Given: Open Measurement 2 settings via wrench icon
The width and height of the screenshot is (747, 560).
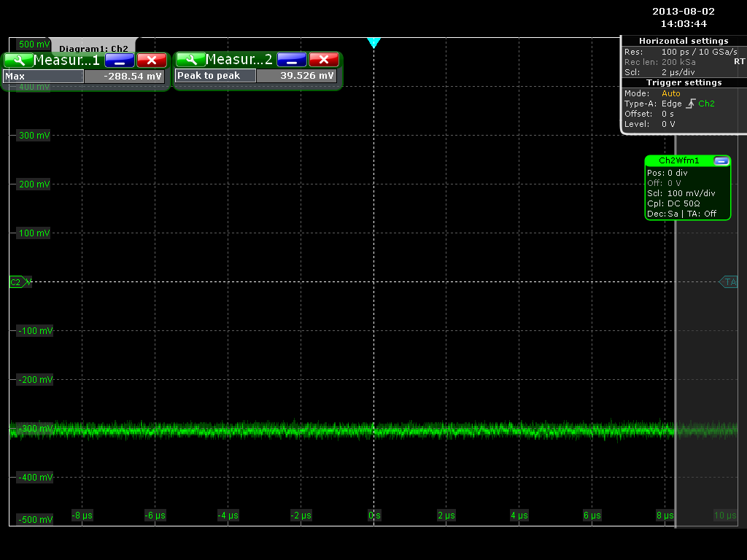Looking at the screenshot, I should (190, 60).
